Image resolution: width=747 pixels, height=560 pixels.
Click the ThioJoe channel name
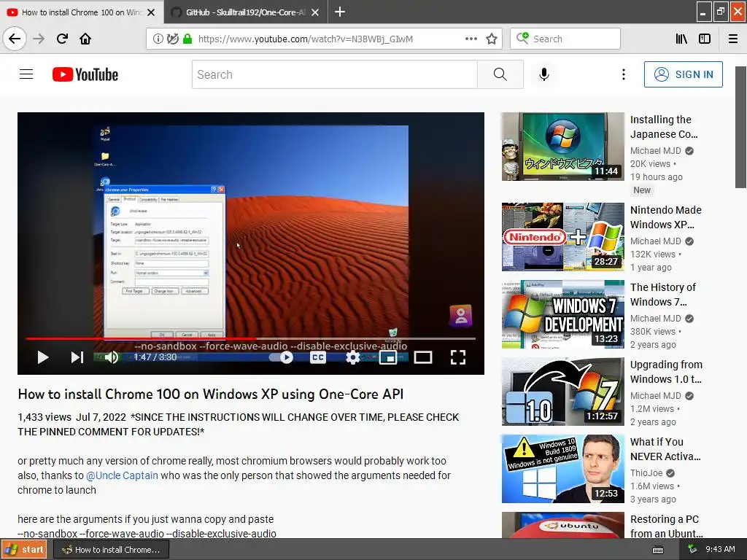pos(646,472)
